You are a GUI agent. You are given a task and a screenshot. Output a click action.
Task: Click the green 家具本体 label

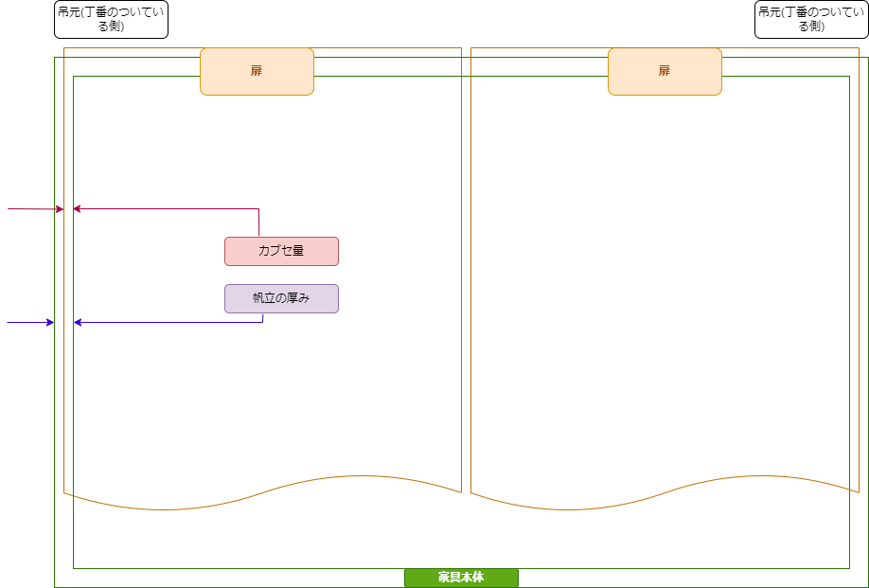coord(461,578)
